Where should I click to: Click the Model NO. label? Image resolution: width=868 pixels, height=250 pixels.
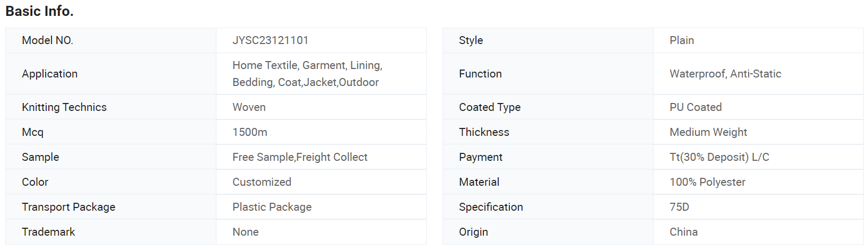[x=47, y=40]
